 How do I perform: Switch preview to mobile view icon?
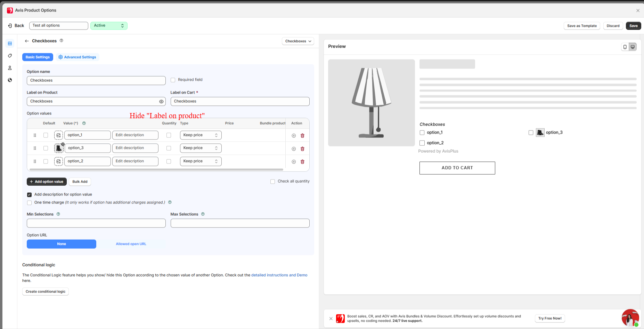point(625,47)
